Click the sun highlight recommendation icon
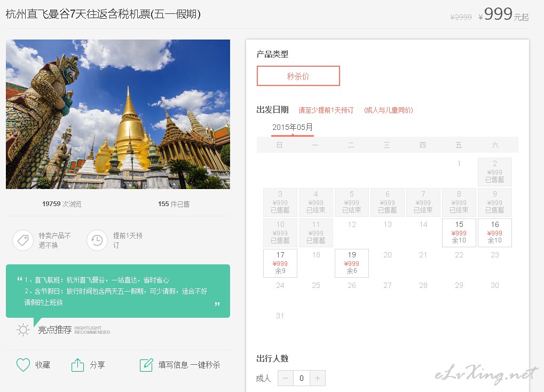Viewport: 544px width, 392px height. pyautogui.click(x=23, y=330)
